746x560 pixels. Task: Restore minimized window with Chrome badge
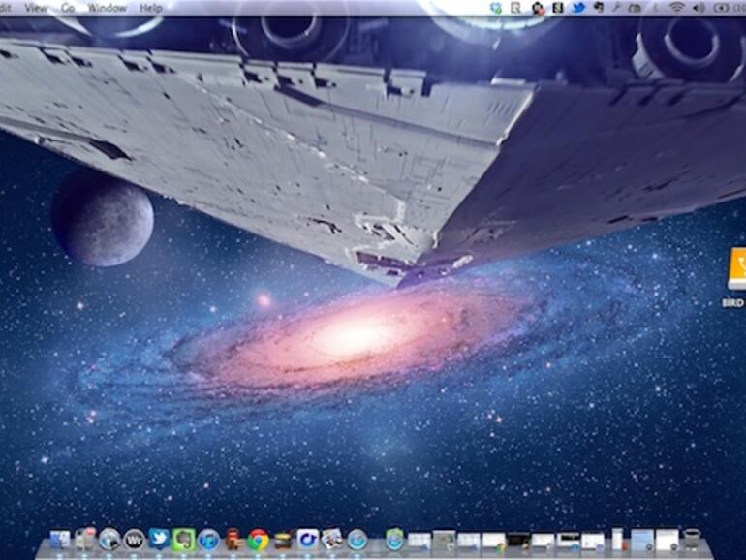coord(493,542)
